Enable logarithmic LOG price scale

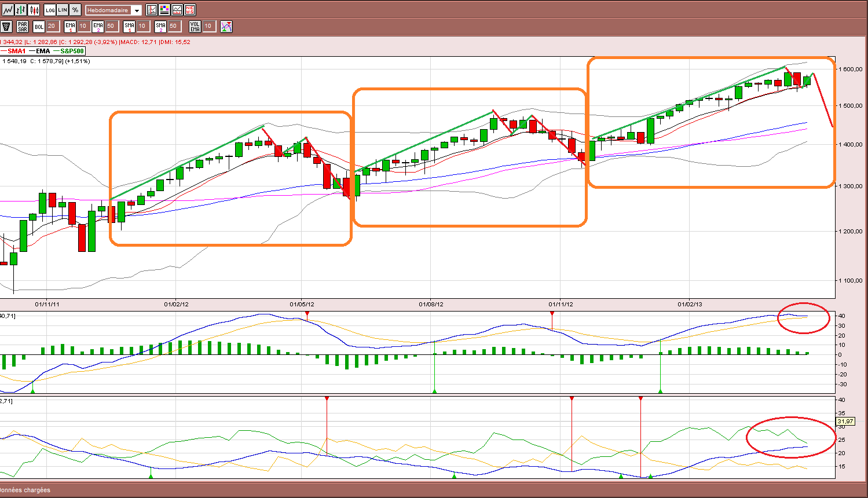point(50,10)
